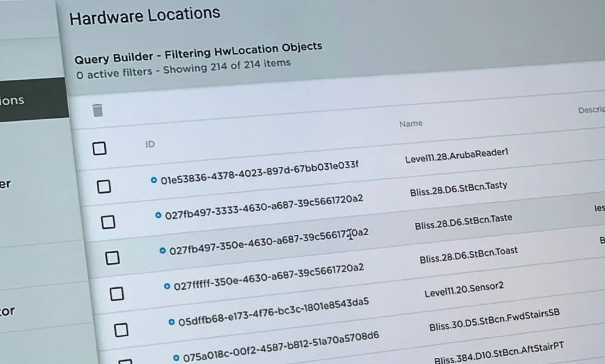
Task: Select the name Level11.20.Sensor2
Action: pos(464,290)
